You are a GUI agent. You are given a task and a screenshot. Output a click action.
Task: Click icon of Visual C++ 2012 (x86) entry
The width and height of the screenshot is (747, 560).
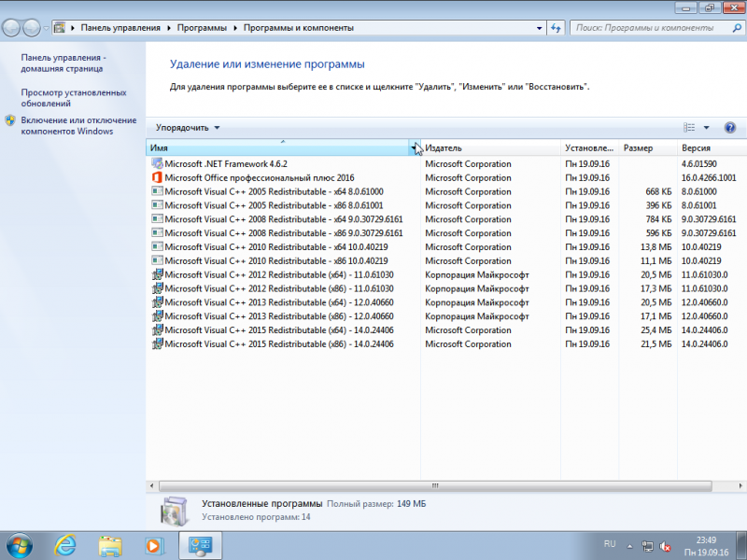pos(157,288)
